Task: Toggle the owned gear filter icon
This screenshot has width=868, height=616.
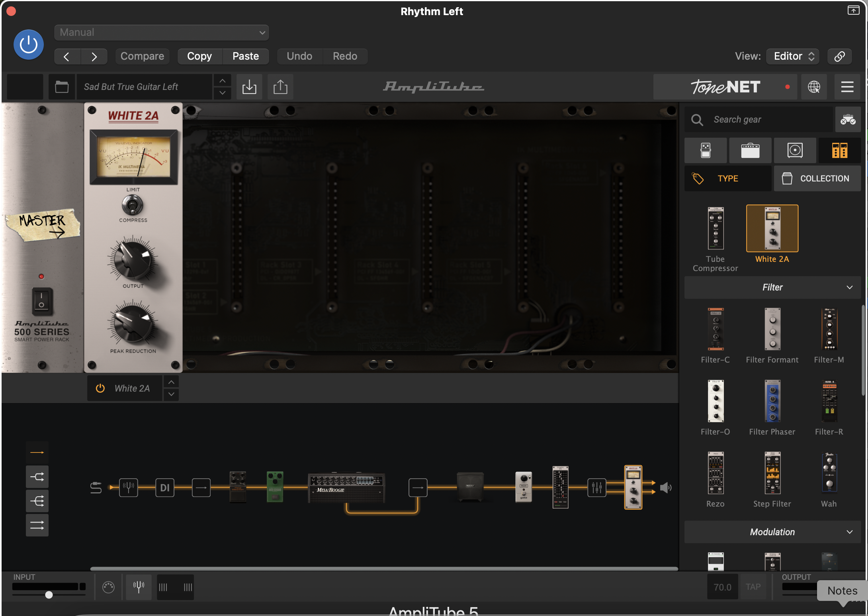Action: tap(848, 119)
